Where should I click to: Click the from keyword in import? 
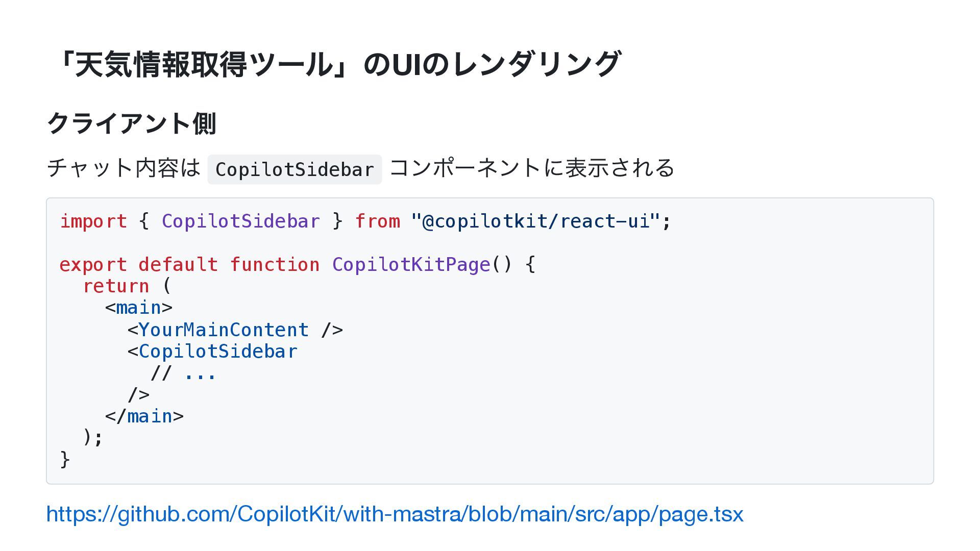click(377, 221)
